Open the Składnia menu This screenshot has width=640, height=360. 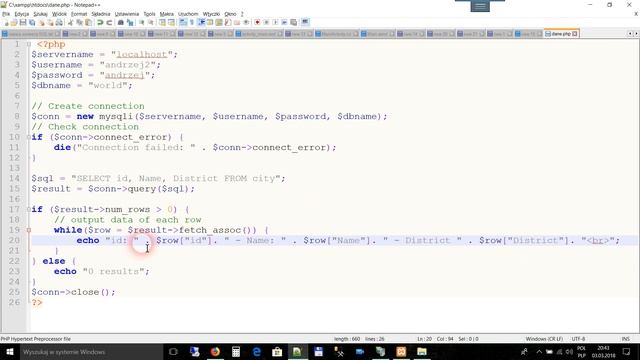[101, 14]
